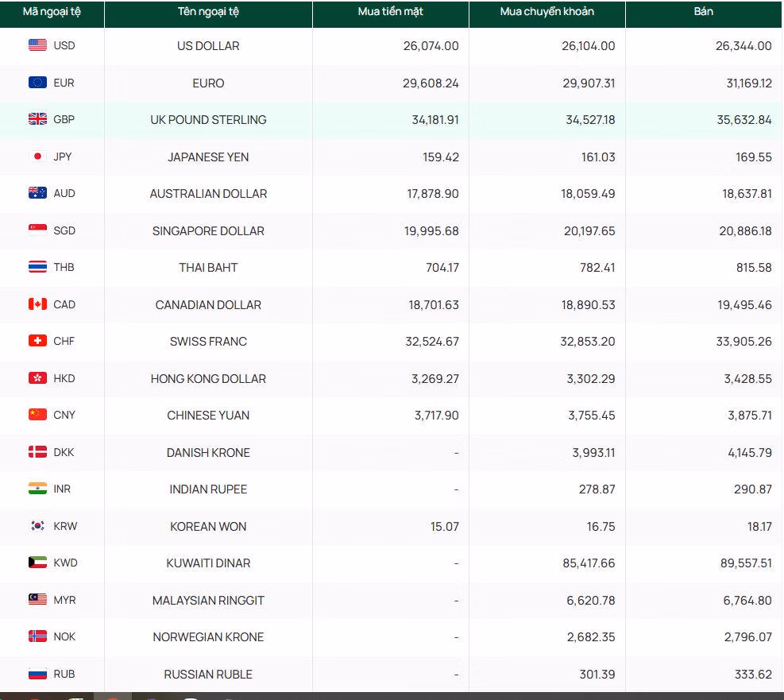
Task: Select the Kuwait flag icon beside KWD
Action: pos(37,563)
